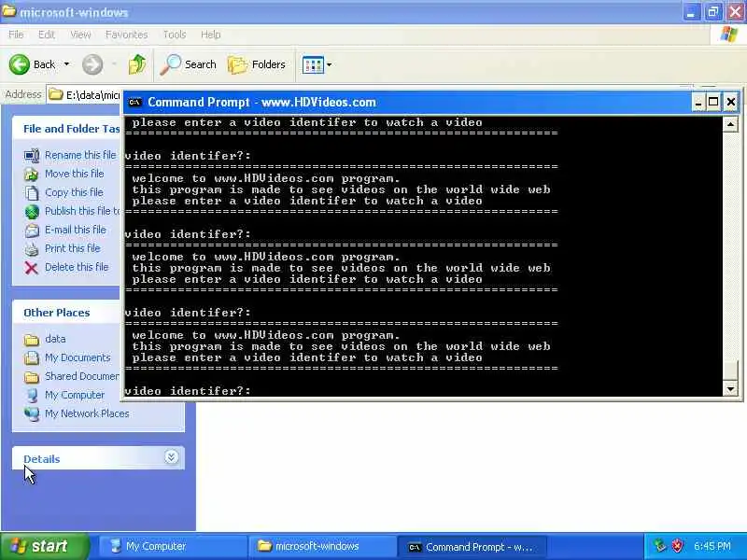Click the grey Forward arrow icon
The height and width of the screenshot is (560, 747).
[x=92, y=64]
